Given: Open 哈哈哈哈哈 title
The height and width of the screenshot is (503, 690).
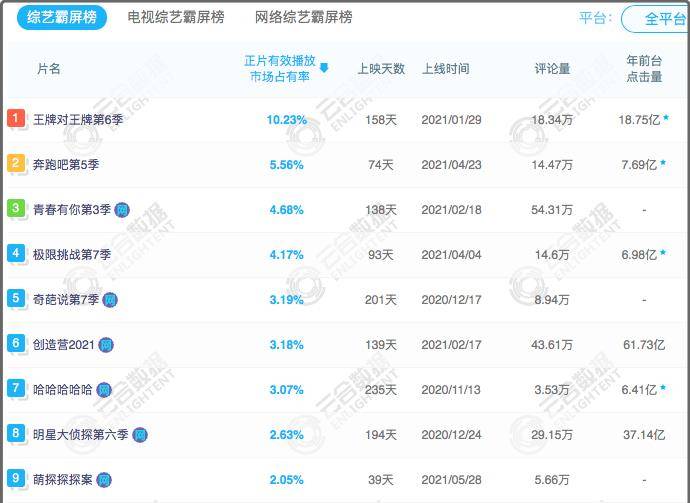Looking at the screenshot, I should [x=62, y=389].
